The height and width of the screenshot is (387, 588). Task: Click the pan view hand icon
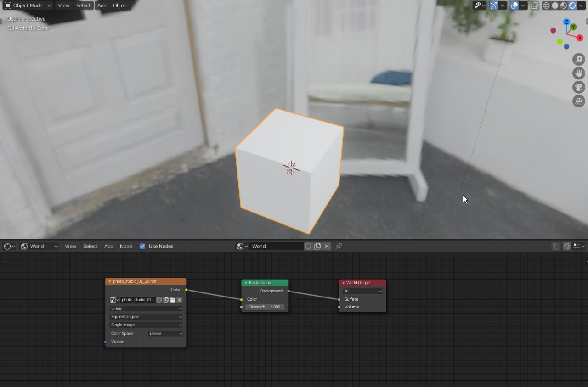[x=579, y=73]
